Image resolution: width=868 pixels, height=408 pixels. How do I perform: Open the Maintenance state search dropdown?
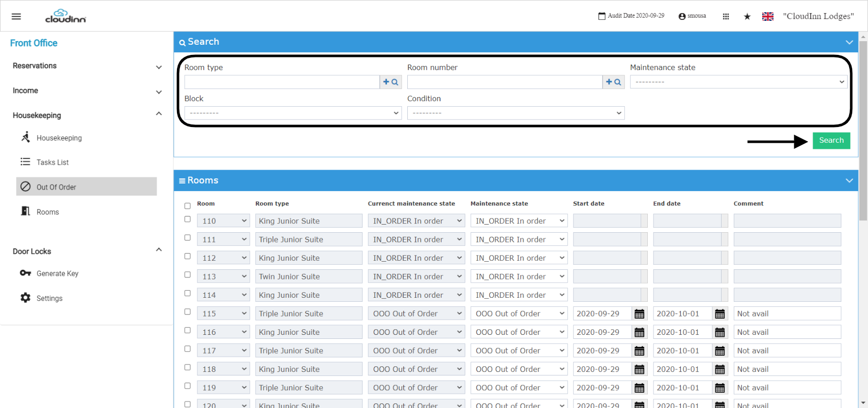click(738, 82)
